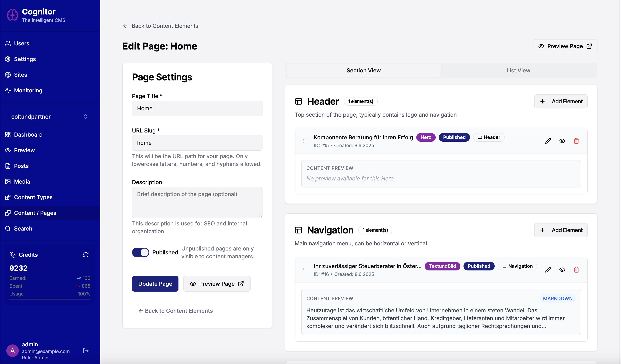The image size is (621, 364).
Task: Open the coltundpartner site selector
Action: click(x=50, y=116)
